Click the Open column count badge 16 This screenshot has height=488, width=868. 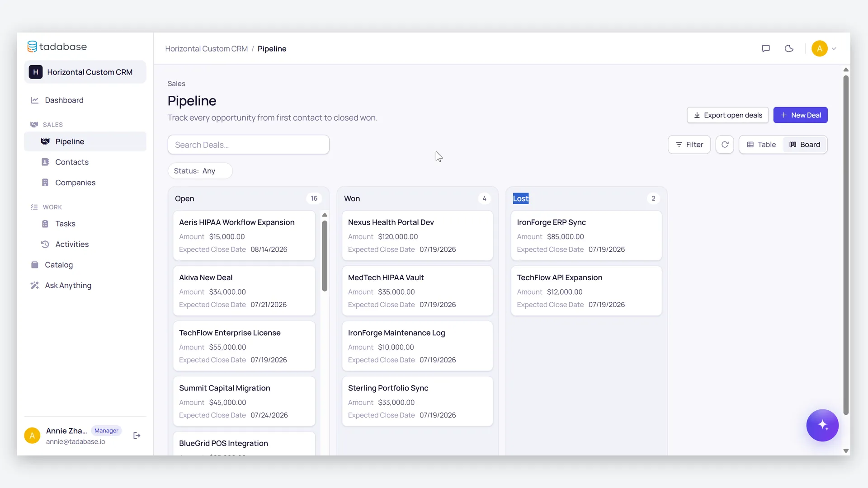tap(314, 198)
